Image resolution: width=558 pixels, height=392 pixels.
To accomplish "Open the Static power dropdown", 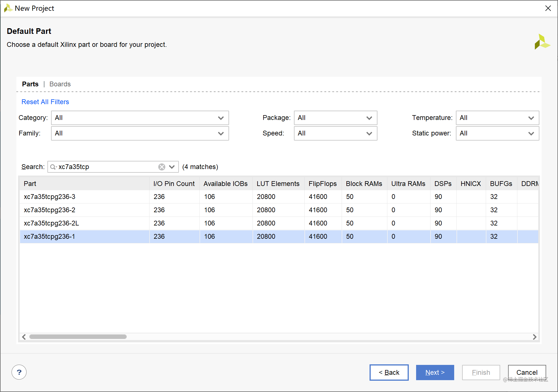I will tap(497, 133).
